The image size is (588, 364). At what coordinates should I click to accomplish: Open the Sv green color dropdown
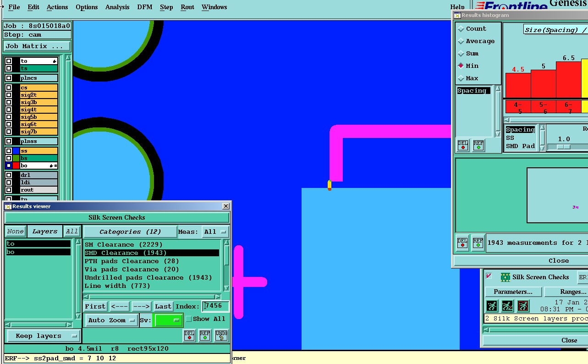tap(168, 320)
